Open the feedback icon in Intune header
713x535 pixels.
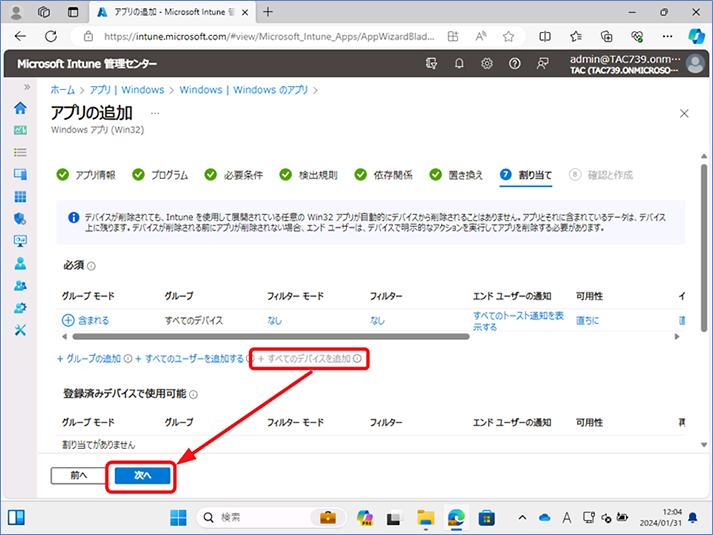542,64
